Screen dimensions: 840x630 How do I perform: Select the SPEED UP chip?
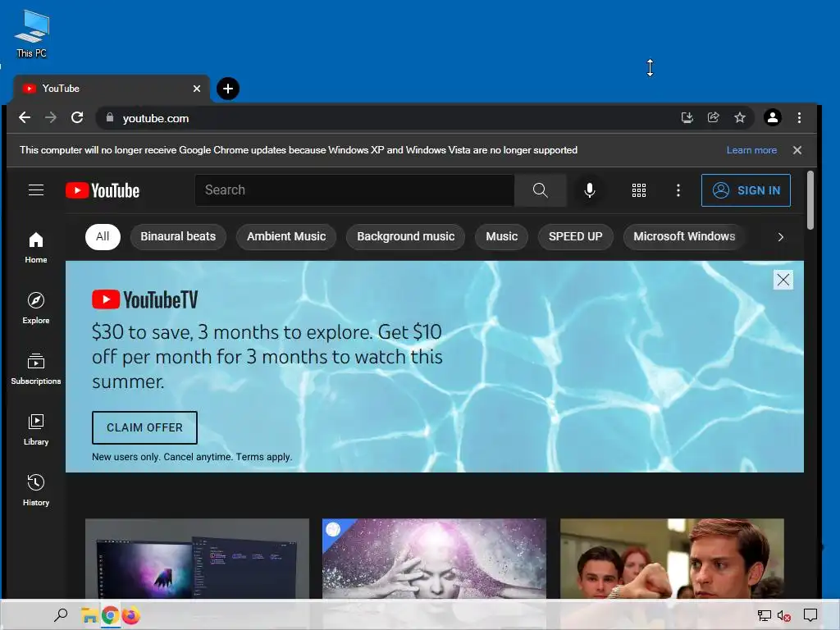(575, 237)
